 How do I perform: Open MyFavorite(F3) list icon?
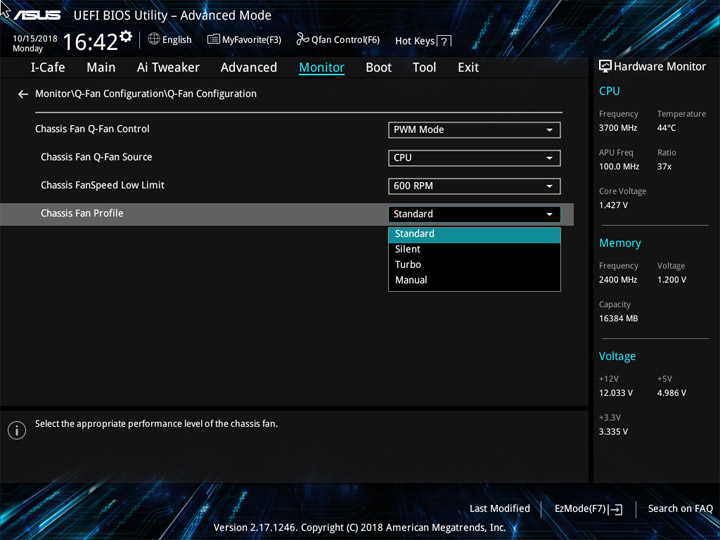pyautogui.click(x=213, y=39)
